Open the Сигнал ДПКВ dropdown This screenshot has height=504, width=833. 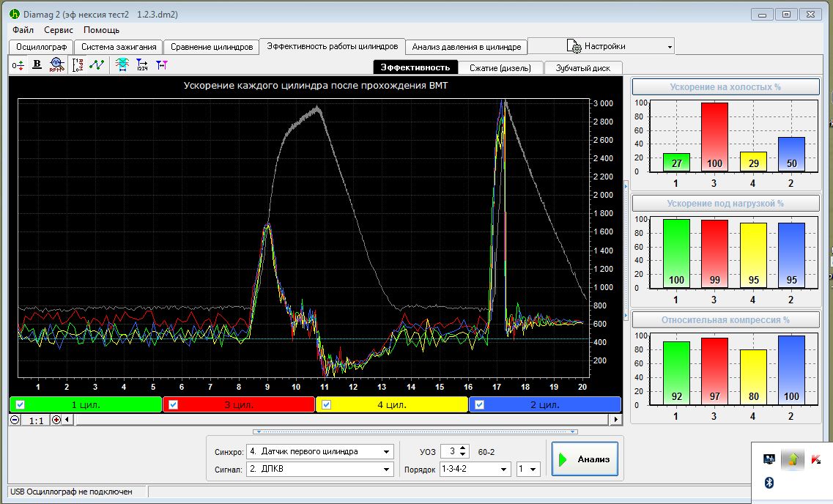click(x=387, y=470)
